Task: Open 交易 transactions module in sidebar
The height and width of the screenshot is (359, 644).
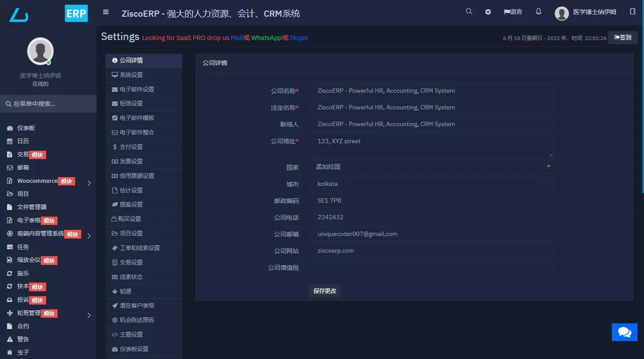Action: (26, 154)
